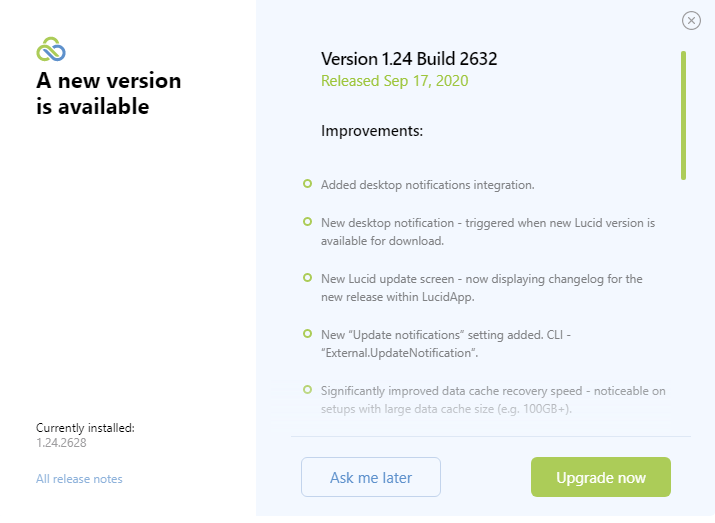Select the Version 1.24 Build 2632 heading

coord(409,59)
